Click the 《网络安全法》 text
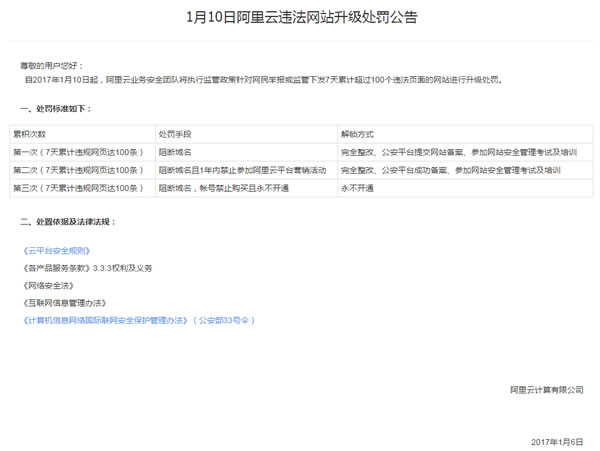 (x=50, y=285)
